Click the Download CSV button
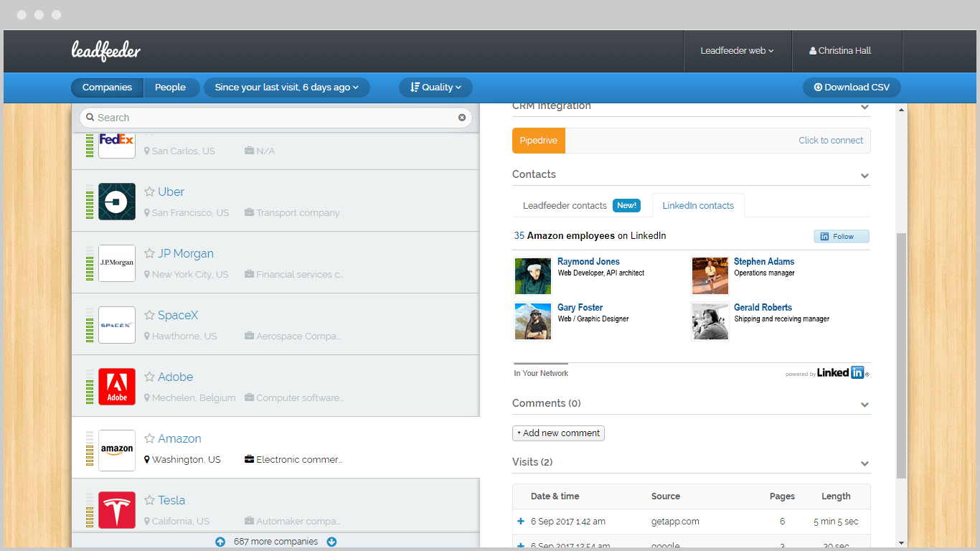Viewport: 980px width, 551px height. 852,88
